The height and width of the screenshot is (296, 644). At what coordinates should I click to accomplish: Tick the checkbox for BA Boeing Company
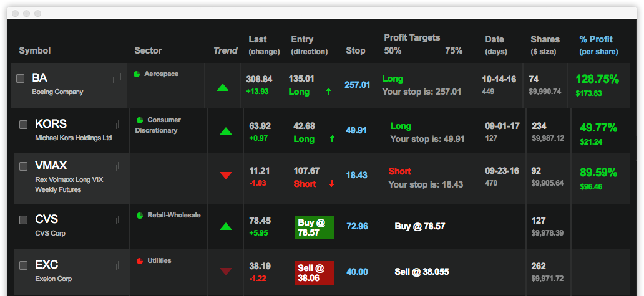(x=20, y=79)
